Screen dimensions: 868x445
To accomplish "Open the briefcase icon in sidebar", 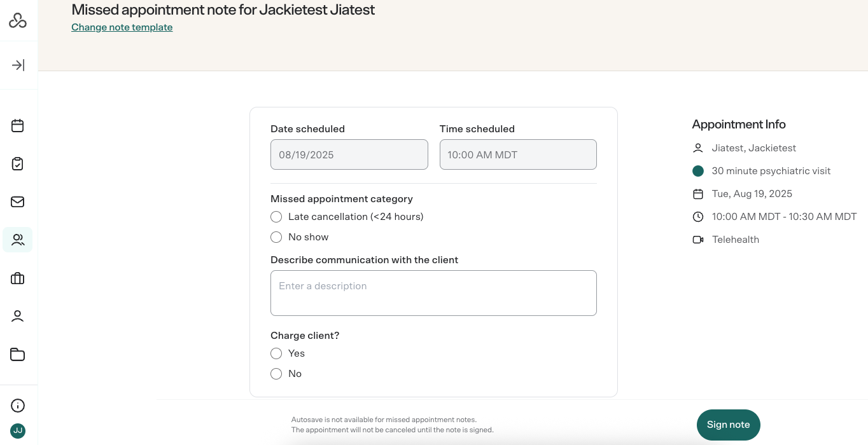I will 18,278.
